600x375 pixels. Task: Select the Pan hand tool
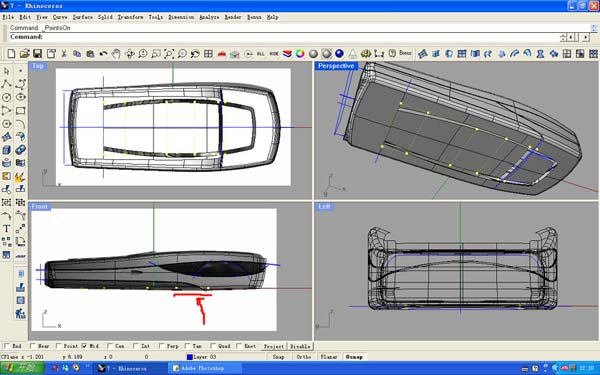(116, 54)
